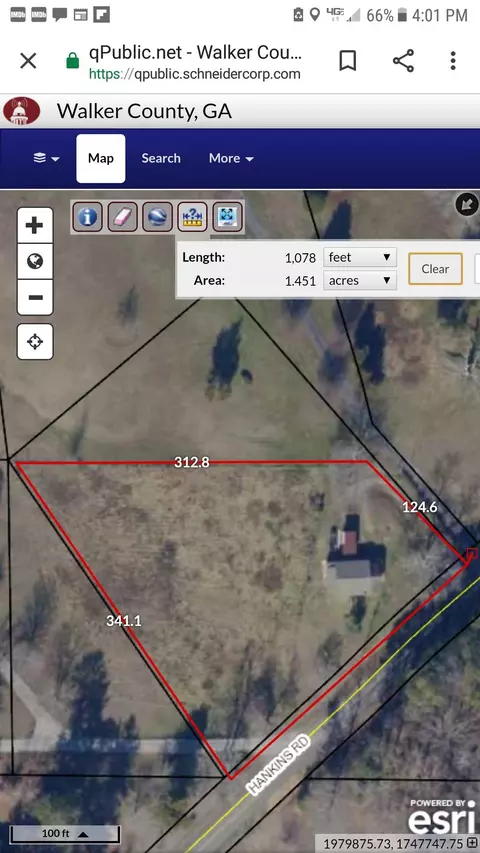
Task: Collapse map with the diagonal arrow icon
Action: click(x=466, y=205)
